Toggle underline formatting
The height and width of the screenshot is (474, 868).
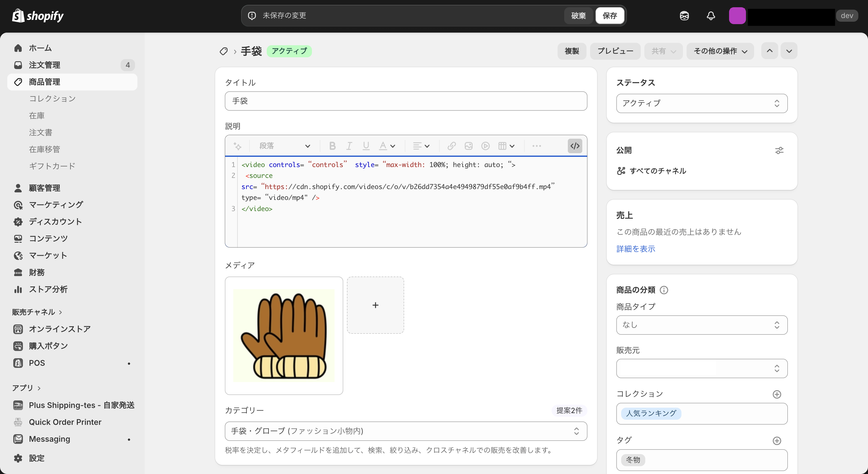click(x=366, y=146)
